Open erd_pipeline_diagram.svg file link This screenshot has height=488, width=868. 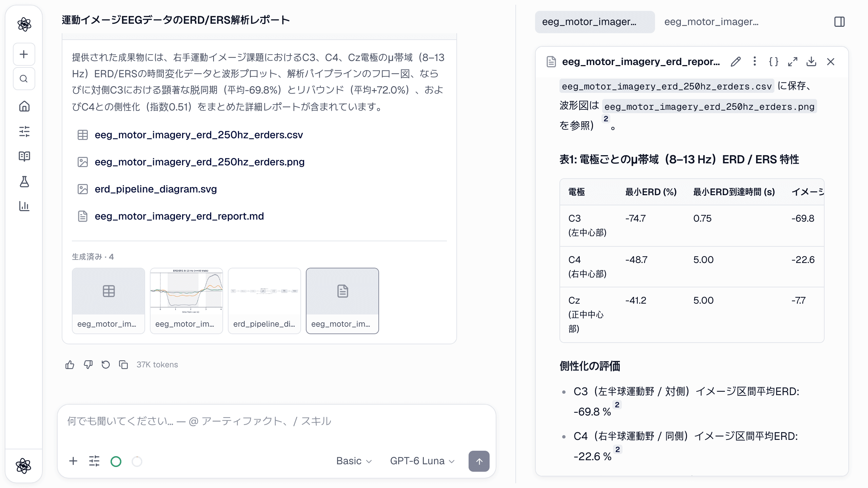point(156,189)
